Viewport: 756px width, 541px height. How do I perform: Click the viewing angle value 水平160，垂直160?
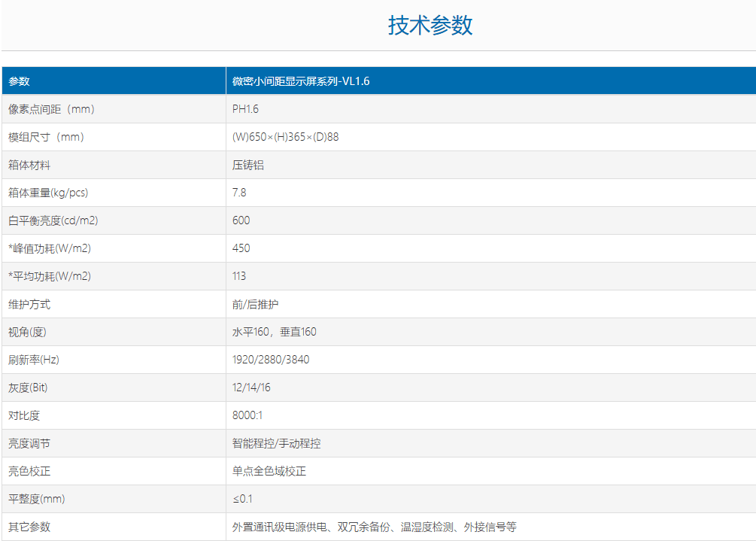coord(275,332)
